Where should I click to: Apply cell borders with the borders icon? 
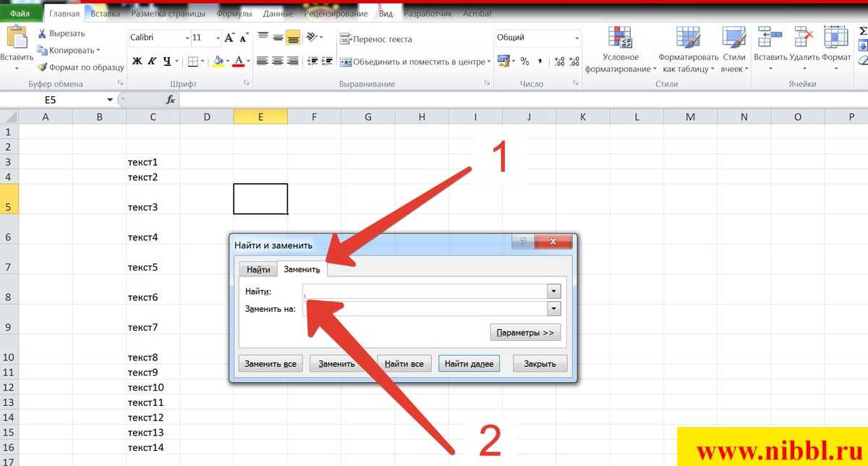pyautogui.click(x=192, y=62)
